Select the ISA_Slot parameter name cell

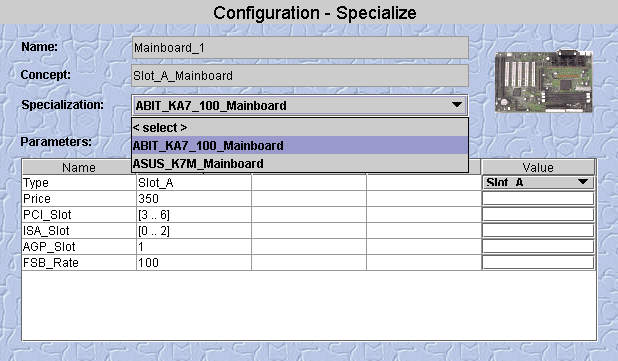(x=79, y=231)
